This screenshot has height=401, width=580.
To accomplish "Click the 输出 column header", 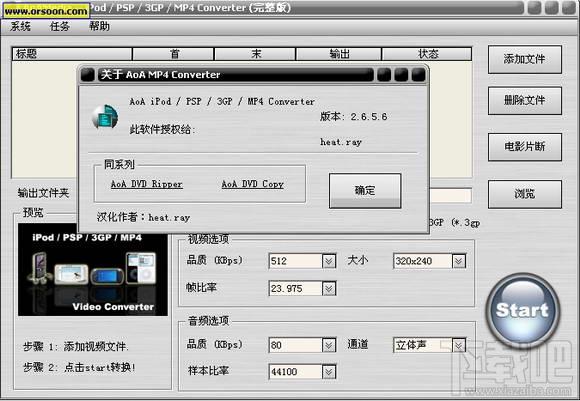I will point(338,54).
